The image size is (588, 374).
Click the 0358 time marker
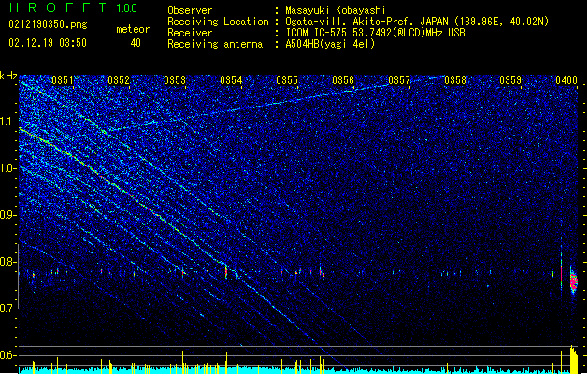(x=455, y=80)
